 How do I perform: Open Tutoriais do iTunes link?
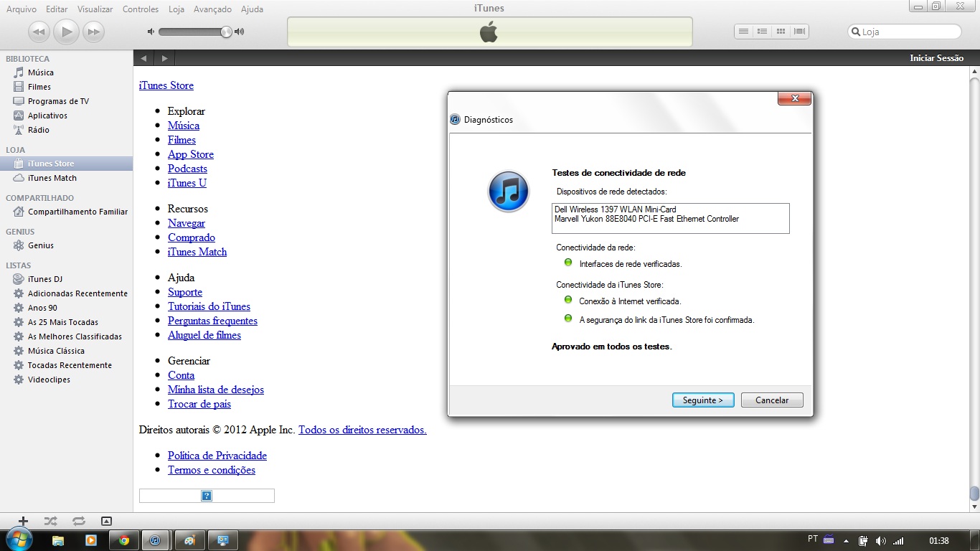point(209,306)
